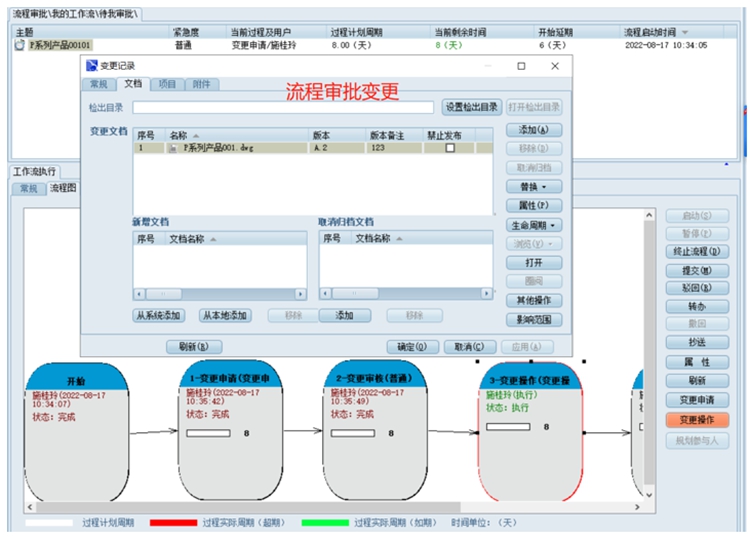Screen dimensions: 750x537
Task: Sort by 名称 column arrow in 变更文档
Action: [196, 134]
